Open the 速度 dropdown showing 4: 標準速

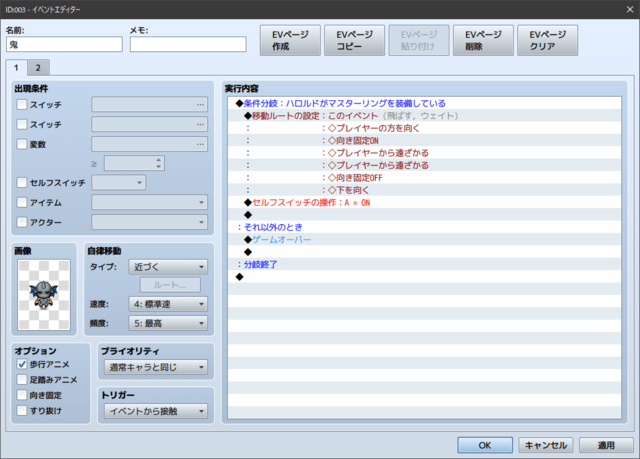pyautogui.click(x=168, y=304)
